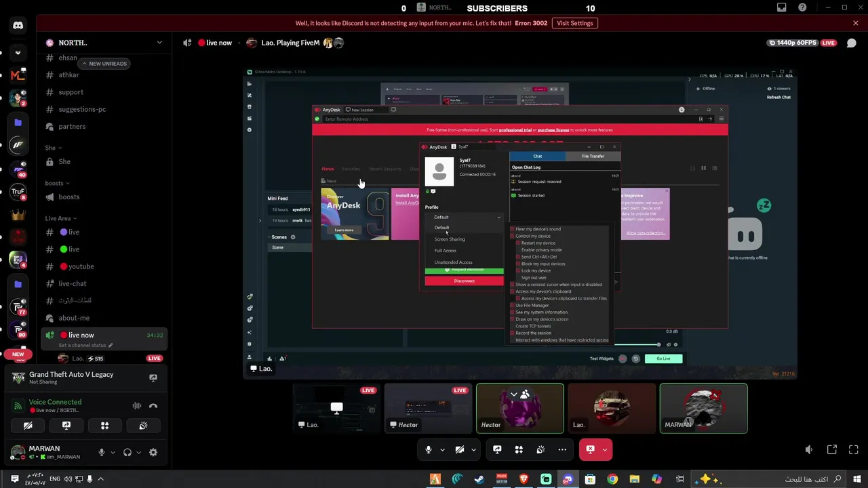The image size is (868, 488).
Task: Open headphone output options arrow in user panel
Action: [138, 452]
